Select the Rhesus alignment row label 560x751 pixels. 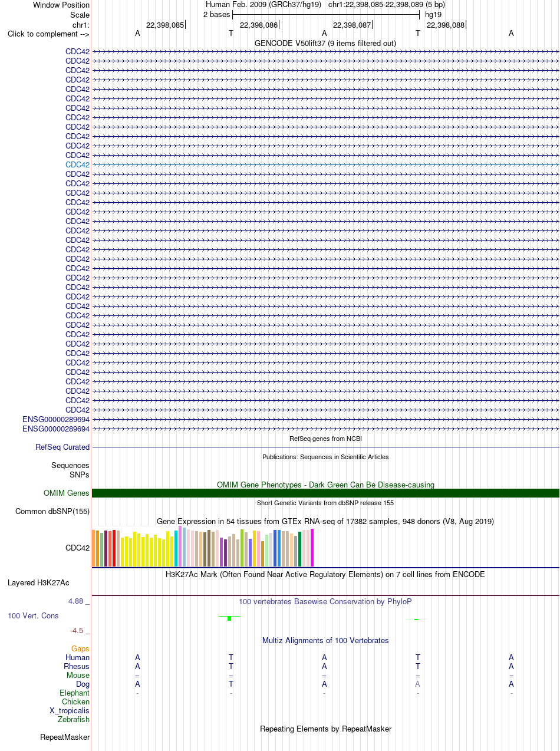pos(77,666)
